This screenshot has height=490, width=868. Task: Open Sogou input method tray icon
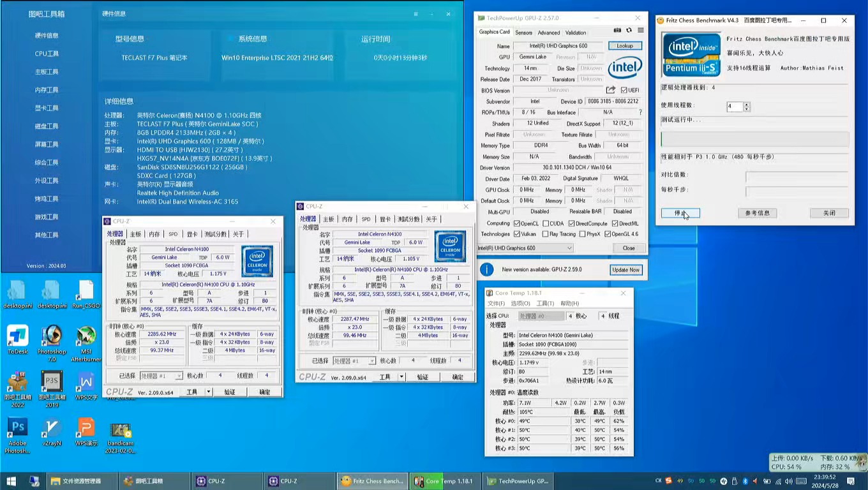point(669,480)
